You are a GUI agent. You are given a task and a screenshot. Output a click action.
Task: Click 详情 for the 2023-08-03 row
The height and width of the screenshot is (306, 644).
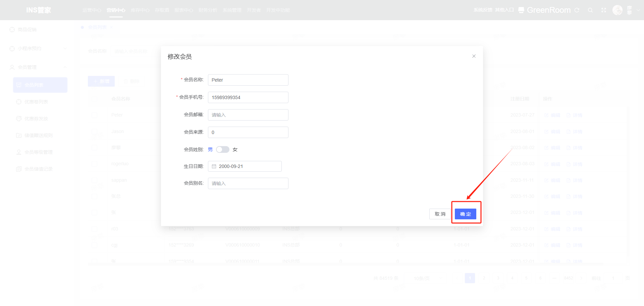574,164
